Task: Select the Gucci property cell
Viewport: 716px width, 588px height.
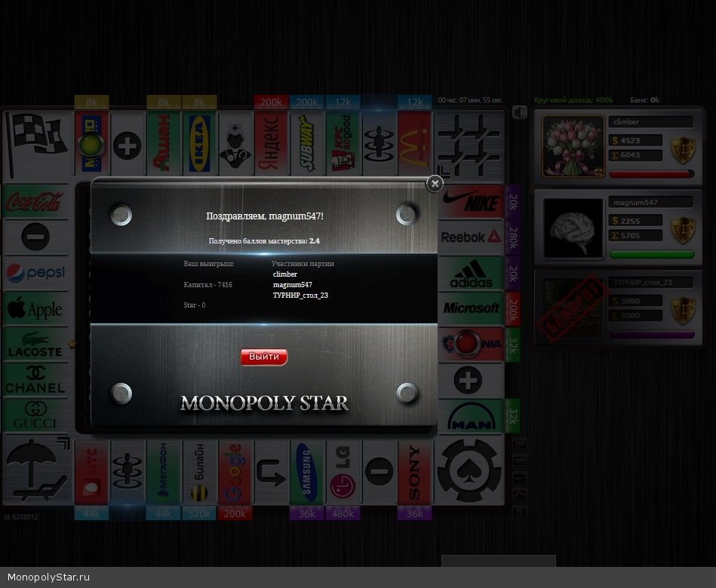Action: coord(35,416)
